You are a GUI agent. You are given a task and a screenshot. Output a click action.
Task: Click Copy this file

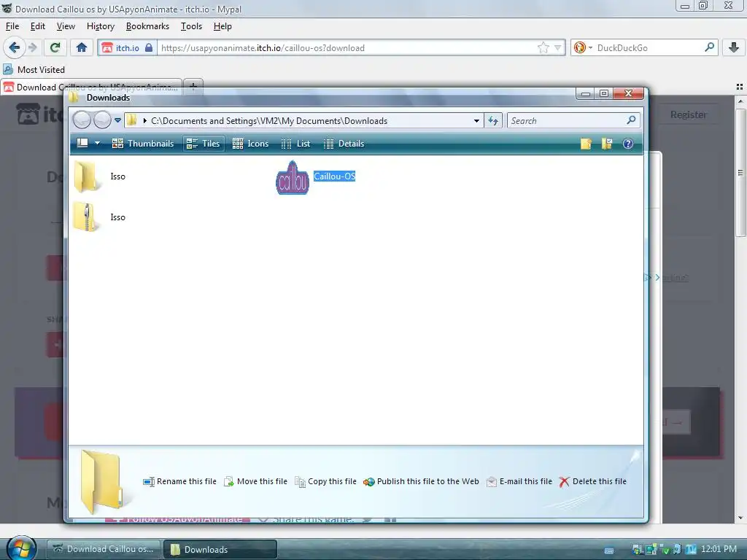tap(326, 481)
